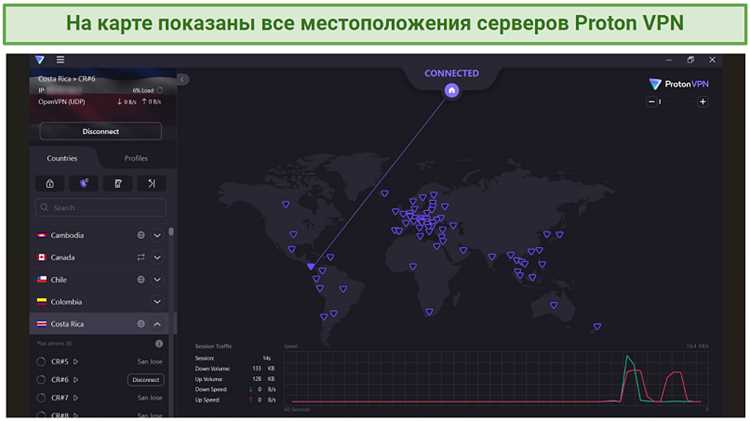Image resolution: width=750 pixels, height=421 pixels.
Task: Select server CR#7 San Jose
Action: click(99, 398)
